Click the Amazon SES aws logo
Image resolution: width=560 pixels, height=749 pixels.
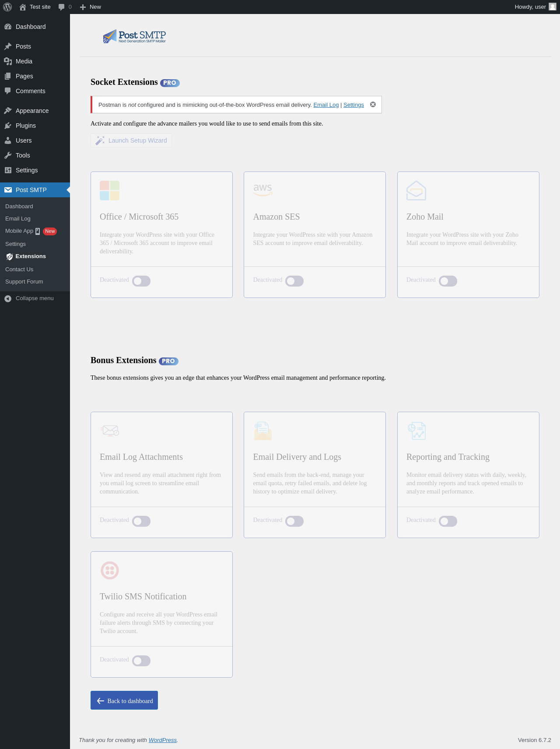point(262,190)
